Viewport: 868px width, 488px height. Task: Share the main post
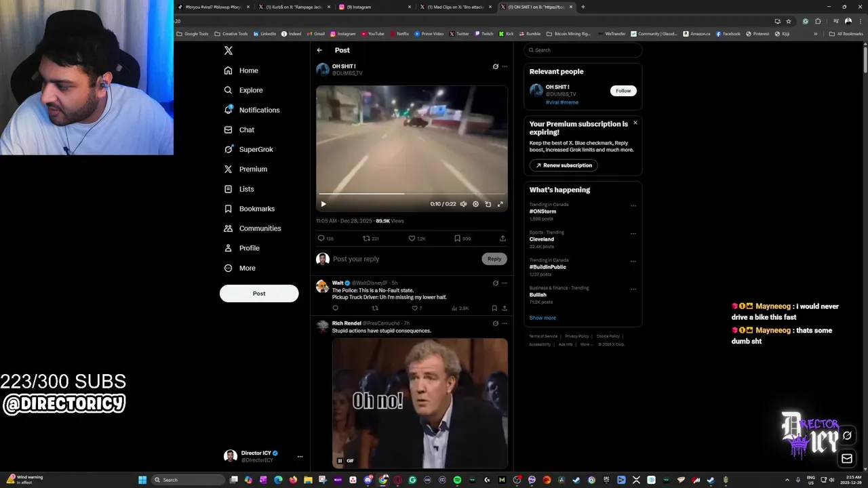point(502,239)
